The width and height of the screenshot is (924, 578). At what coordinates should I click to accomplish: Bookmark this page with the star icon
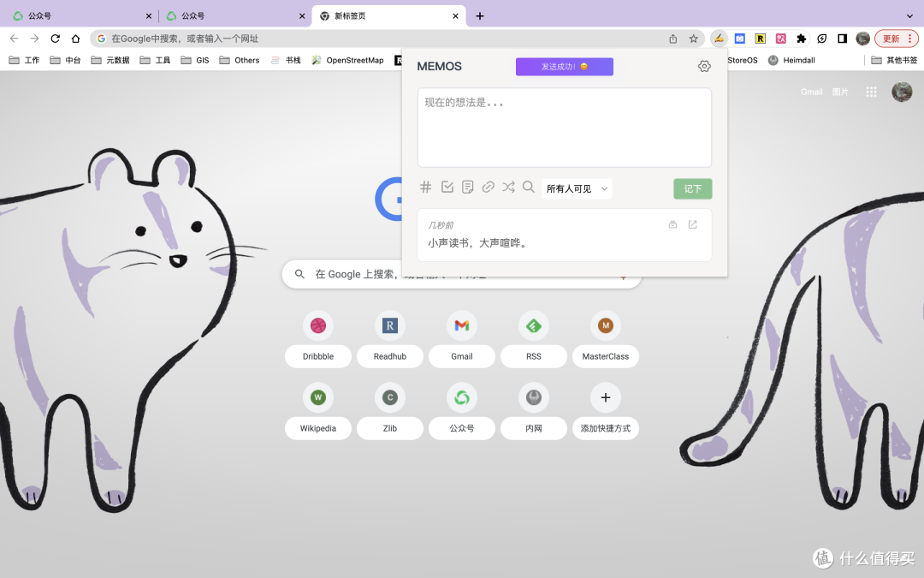[694, 39]
